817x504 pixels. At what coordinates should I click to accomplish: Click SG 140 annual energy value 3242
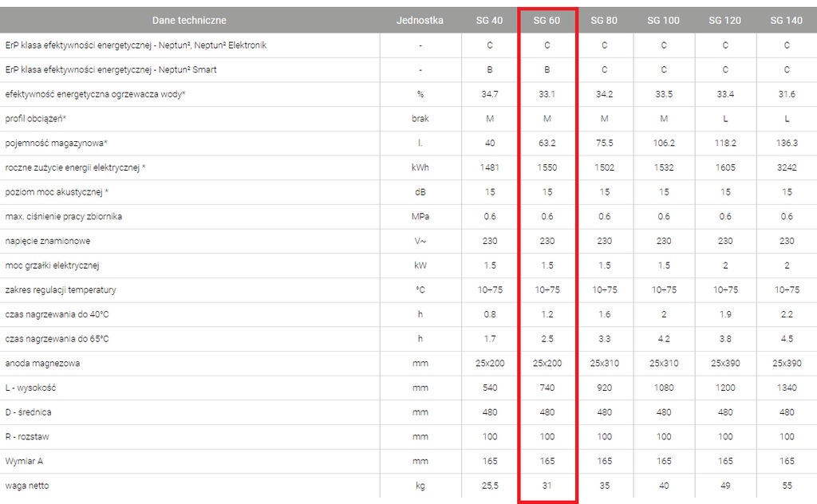pyautogui.click(x=787, y=167)
